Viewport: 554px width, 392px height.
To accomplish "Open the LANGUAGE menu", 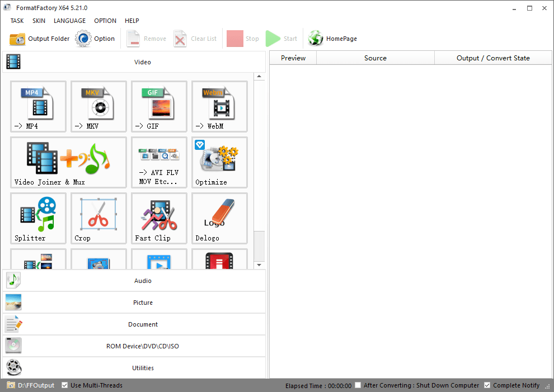I will [69, 21].
